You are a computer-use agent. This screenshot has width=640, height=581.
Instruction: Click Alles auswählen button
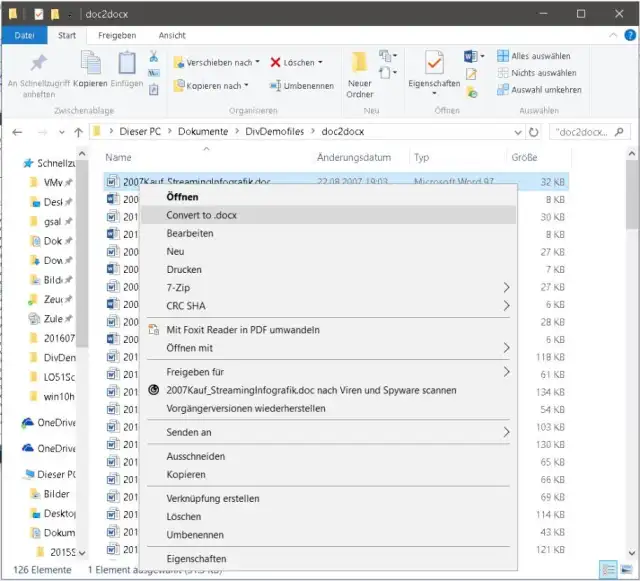click(x=540, y=57)
